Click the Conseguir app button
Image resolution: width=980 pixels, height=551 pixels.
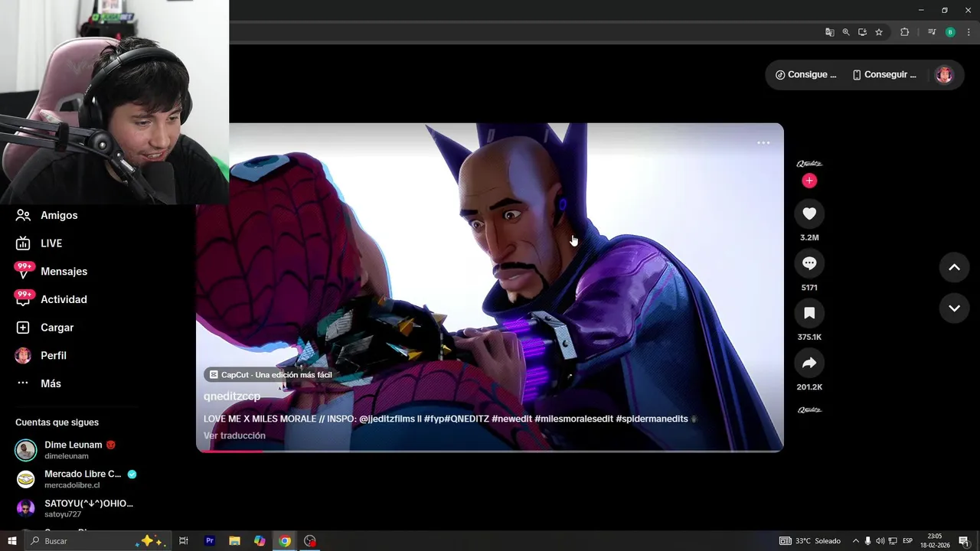coord(884,75)
